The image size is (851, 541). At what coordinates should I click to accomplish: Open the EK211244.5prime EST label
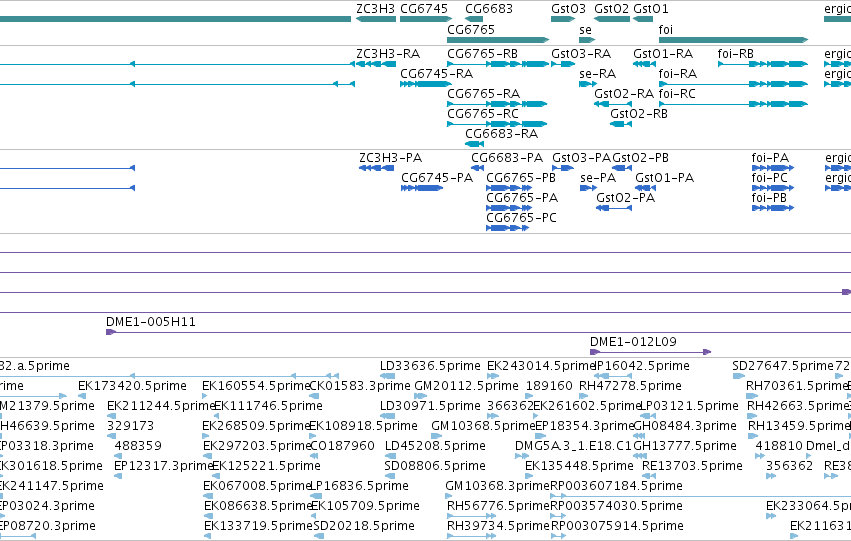pyautogui.click(x=161, y=406)
